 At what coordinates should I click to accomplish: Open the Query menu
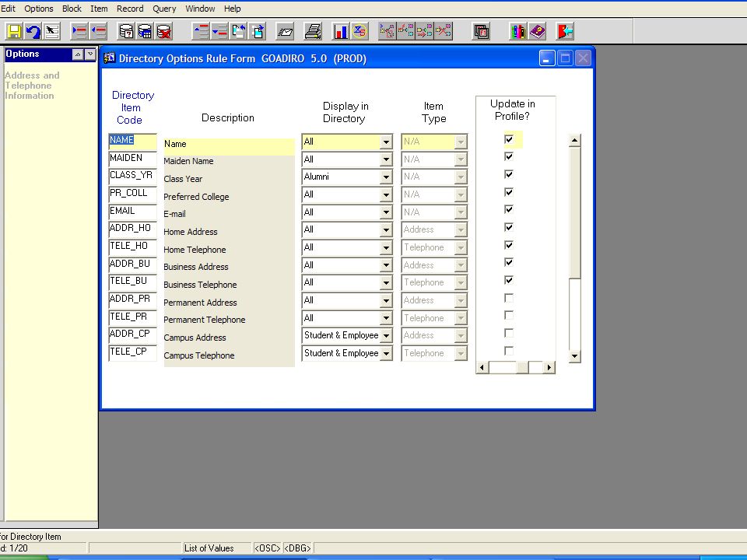pyautogui.click(x=164, y=9)
